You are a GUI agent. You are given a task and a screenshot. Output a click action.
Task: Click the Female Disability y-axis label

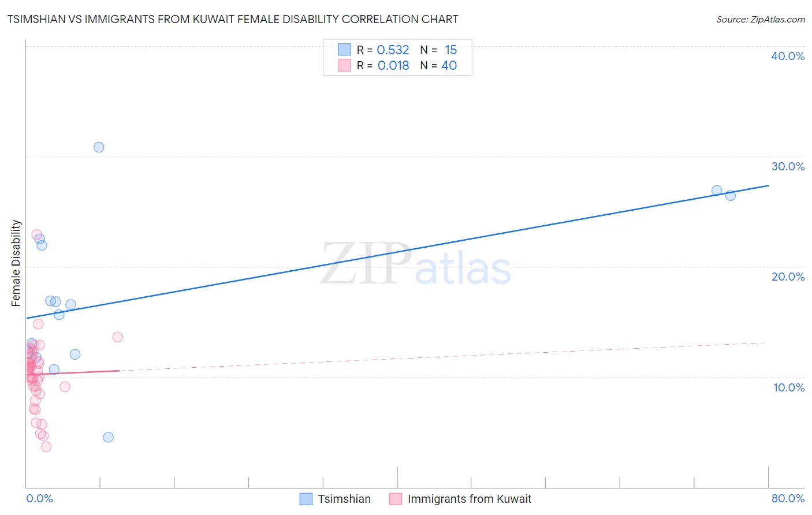[16, 263]
